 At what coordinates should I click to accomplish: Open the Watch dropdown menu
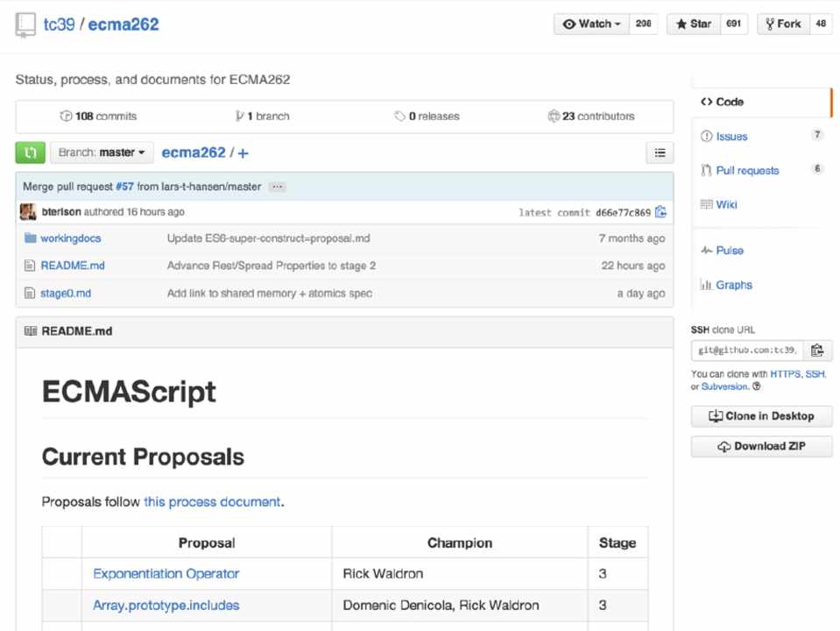(592, 25)
